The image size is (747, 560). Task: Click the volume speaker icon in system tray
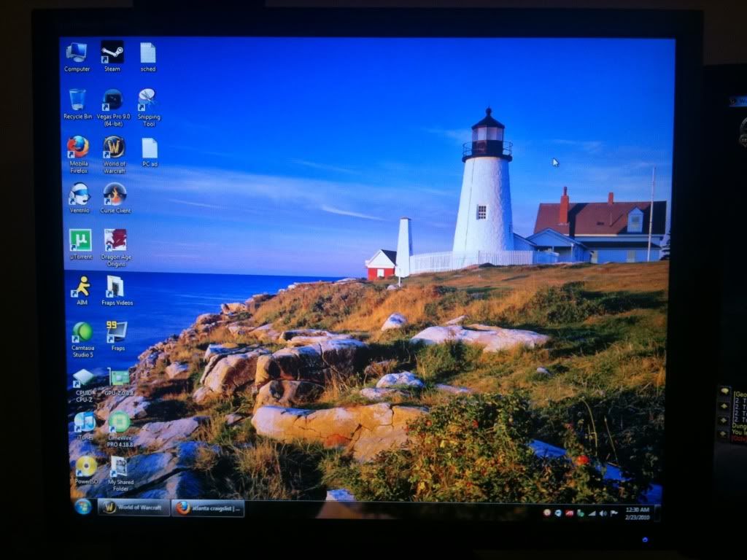tap(603, 513)
